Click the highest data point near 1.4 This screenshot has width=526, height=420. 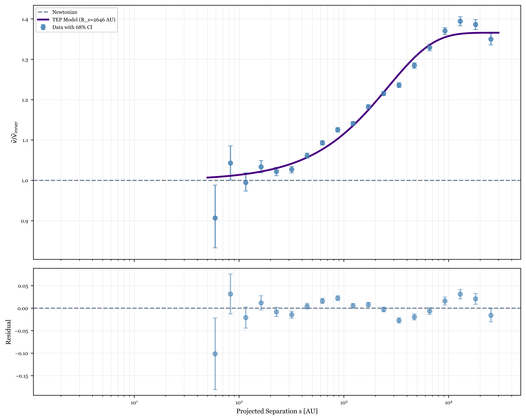[460, 21]
